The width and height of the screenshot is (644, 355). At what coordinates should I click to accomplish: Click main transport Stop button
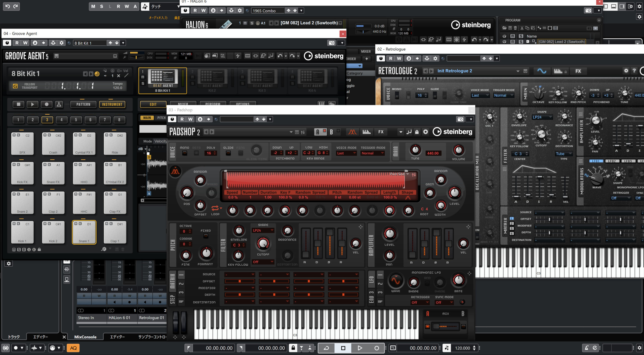343,348
